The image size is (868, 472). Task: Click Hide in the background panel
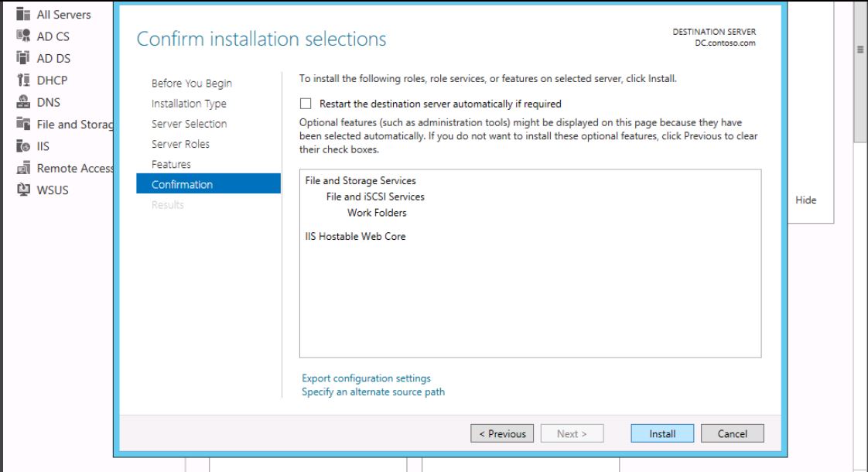[x=805, y=200]
